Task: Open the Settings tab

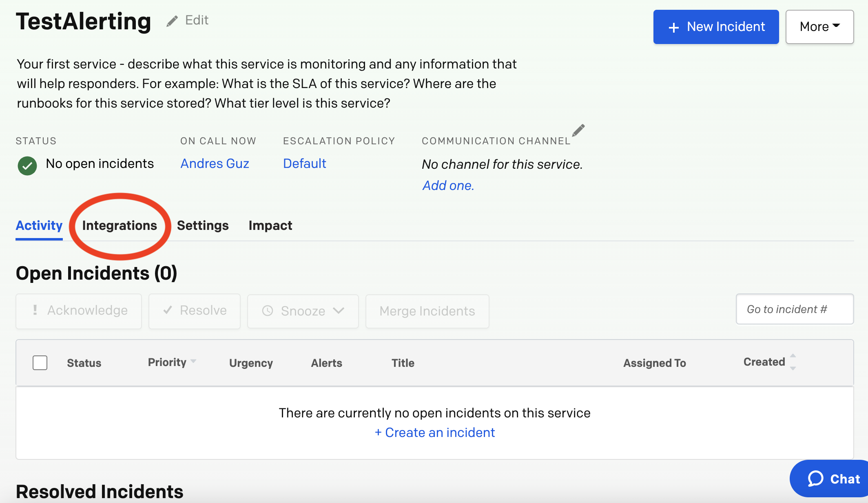Action: 203,225
